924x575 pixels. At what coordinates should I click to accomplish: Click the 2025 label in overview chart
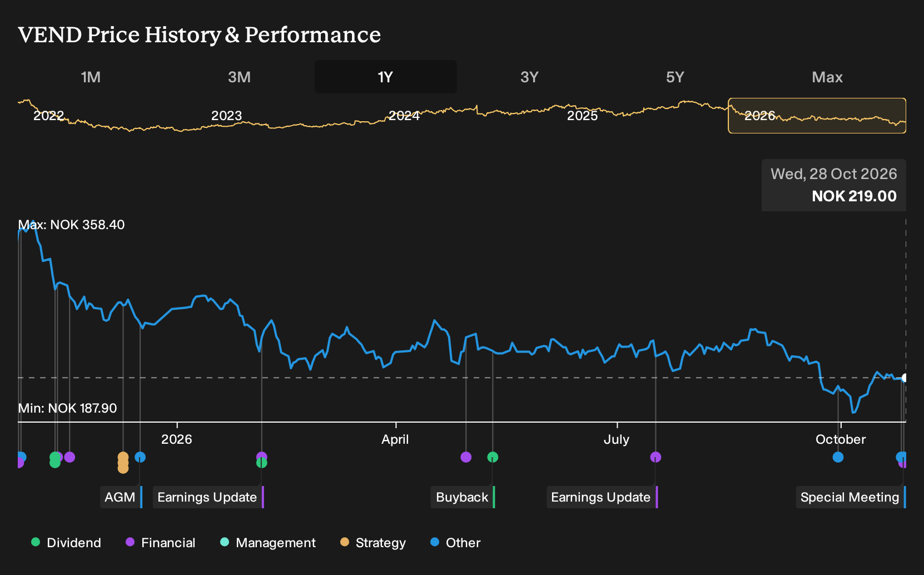582,116
